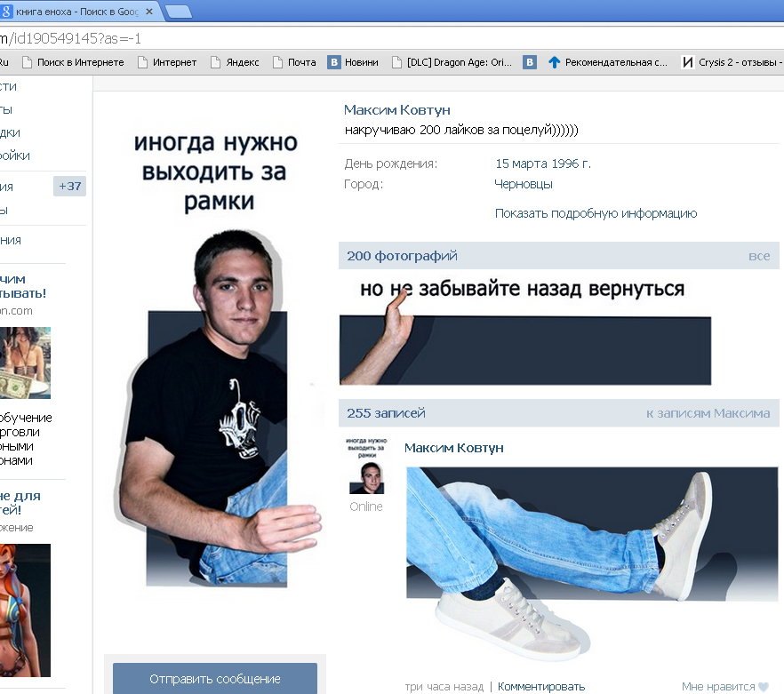Click the Crysis 2 bookmark icon
The height and width of the screenshot is (694, 784).
(687, 62)
